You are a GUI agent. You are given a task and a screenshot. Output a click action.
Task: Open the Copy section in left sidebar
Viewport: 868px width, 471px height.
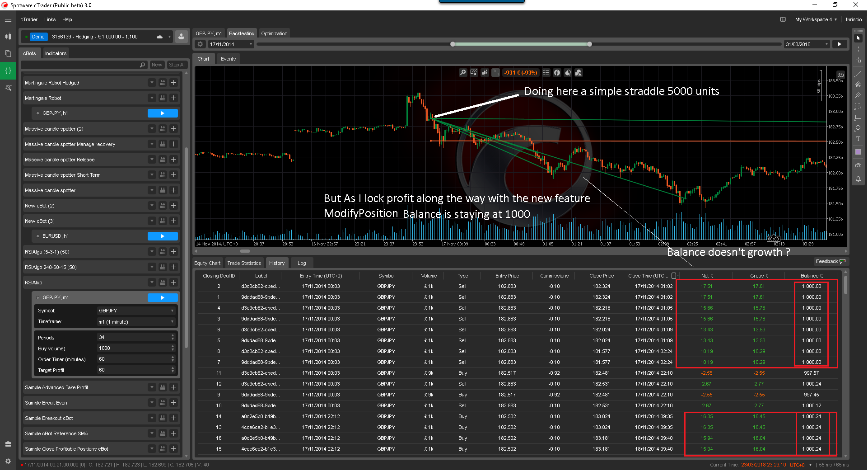tap(8, 53)
